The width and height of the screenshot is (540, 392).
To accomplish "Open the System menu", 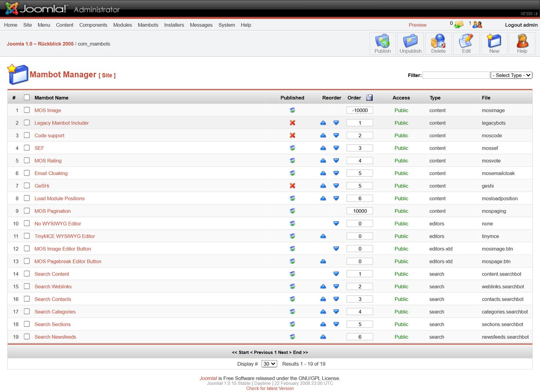I will tap(227, 25).
